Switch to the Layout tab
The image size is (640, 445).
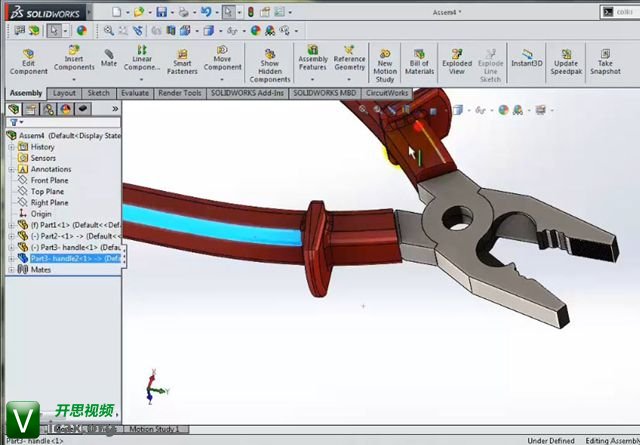(x=64, y=93)
